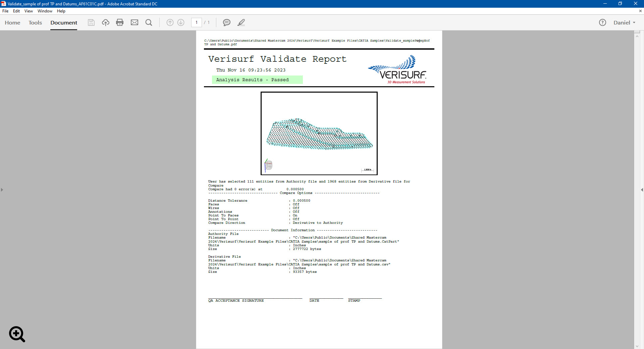The height and width of the screenshot is (349, 644).
Task: Open the Help menu
Action: (x=61, y=11)
